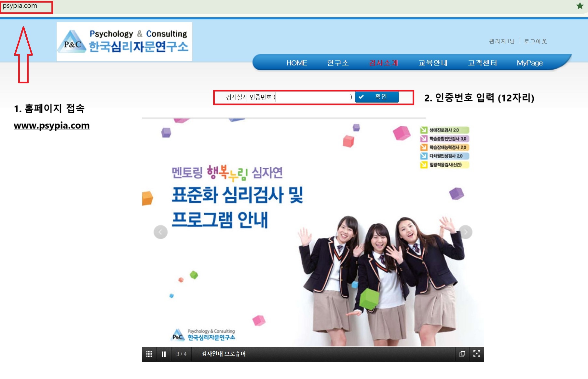
Task: Show slideshow thumbnail grid
Action: point(149,354)
